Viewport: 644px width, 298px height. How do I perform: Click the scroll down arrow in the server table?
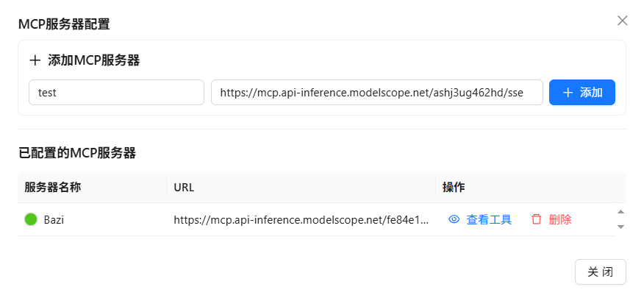(620, 227)
